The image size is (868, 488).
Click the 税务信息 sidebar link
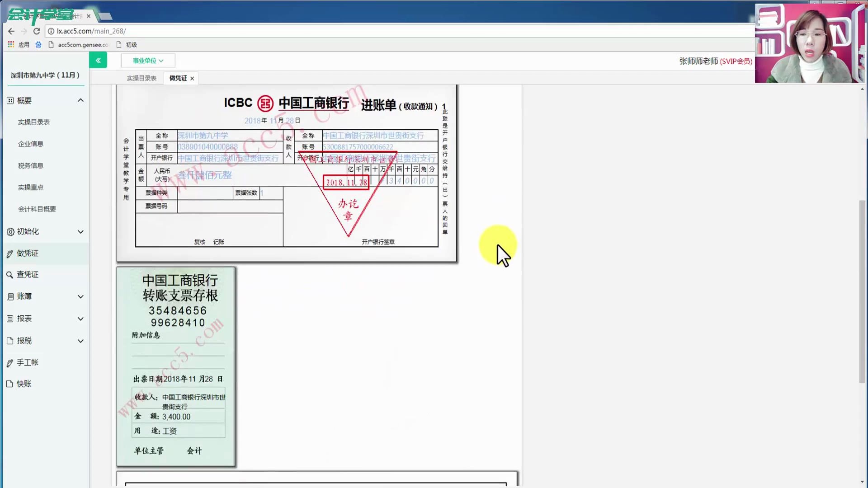pyautogui.click(x=31, y=165)
